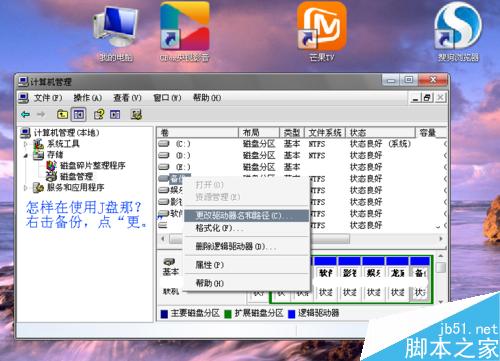
Task: Click the horizontal scrollbar left arrow in volume list
Action: click(163, 239)
